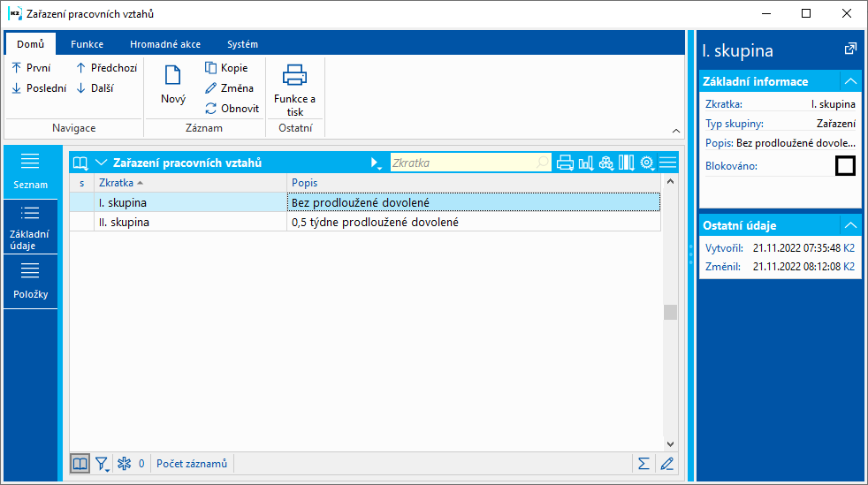Click the pencil edit toggle in the status bar

pos(666,463)
